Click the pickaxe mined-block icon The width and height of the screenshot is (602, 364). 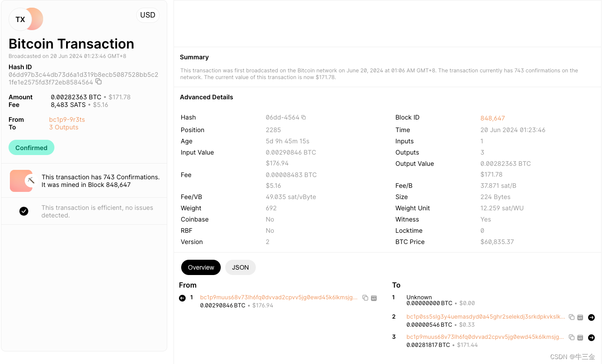pyautogui.click(x=31, y=181)
